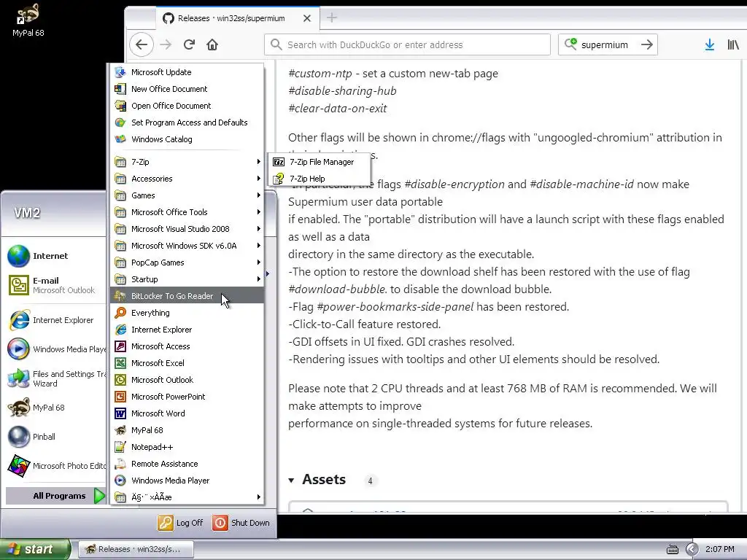Expand the 7-Zip program folder
The image size is (747, 560).
187,162
